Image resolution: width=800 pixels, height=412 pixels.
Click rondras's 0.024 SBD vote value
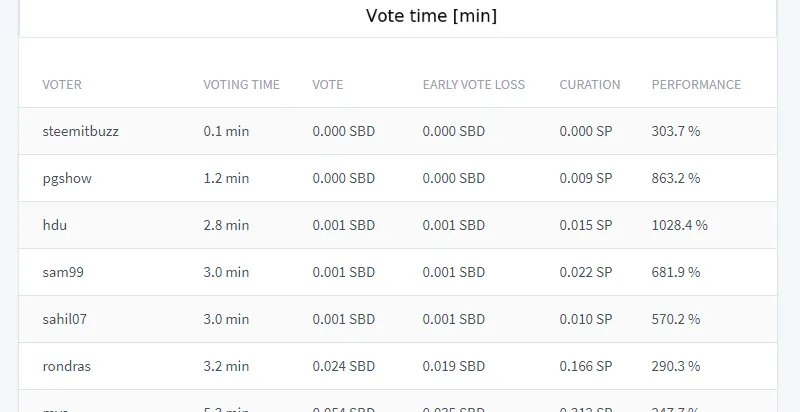coord(343,366)
